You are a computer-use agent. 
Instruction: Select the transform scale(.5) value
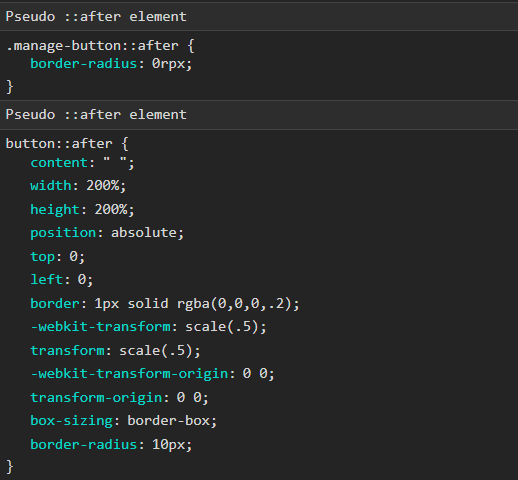[156, 351]
